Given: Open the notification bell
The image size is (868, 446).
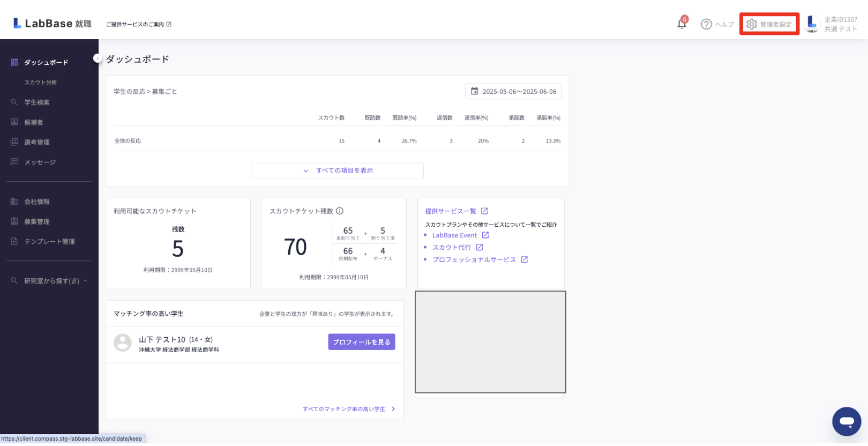Looking at the screenshot, I should tap(682, 24).
